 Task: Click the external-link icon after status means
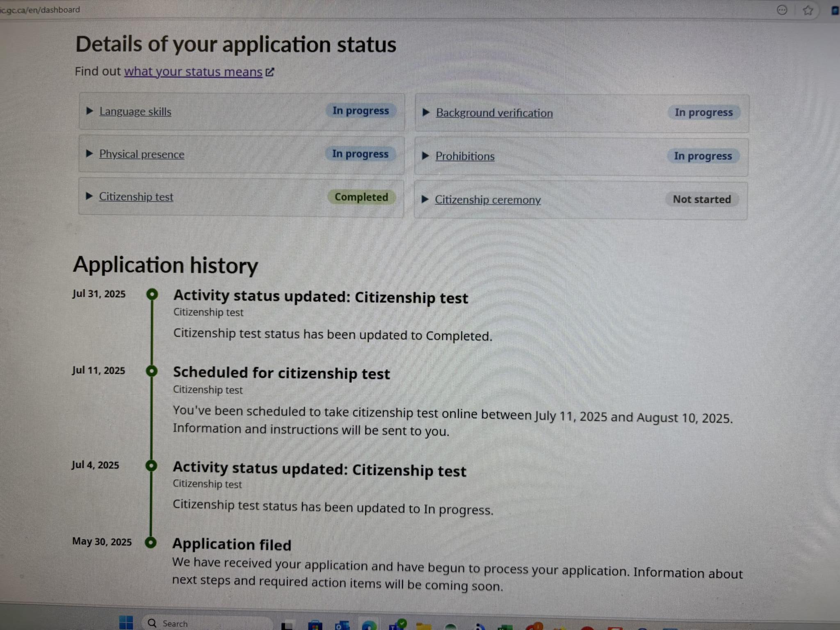point(270,72)
